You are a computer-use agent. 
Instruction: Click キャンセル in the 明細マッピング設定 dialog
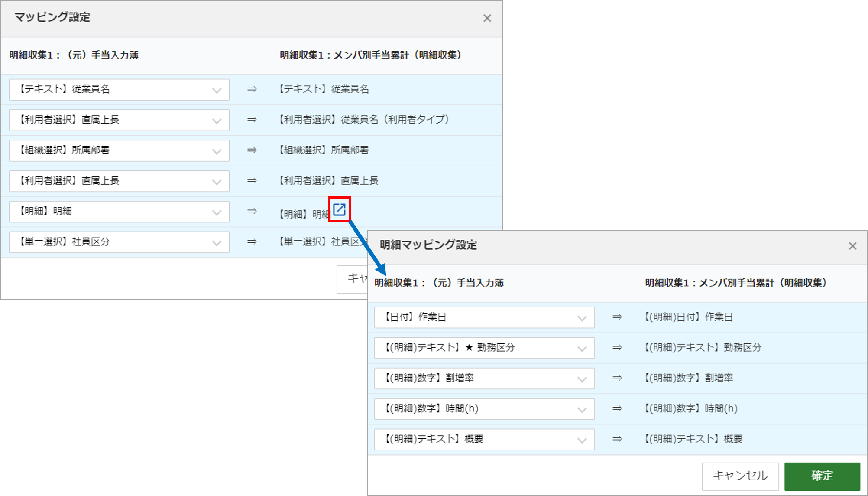740,476
